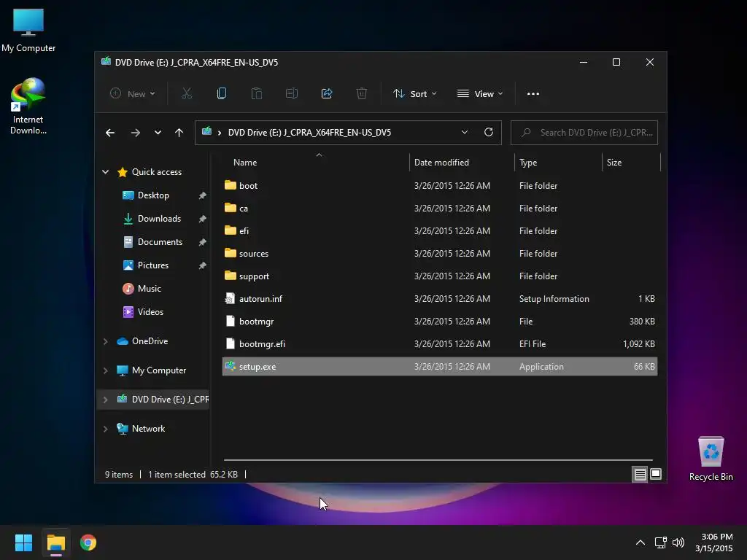747x560 pixels.
Task: Expand the OneDrive tree node
Action: 105,341
